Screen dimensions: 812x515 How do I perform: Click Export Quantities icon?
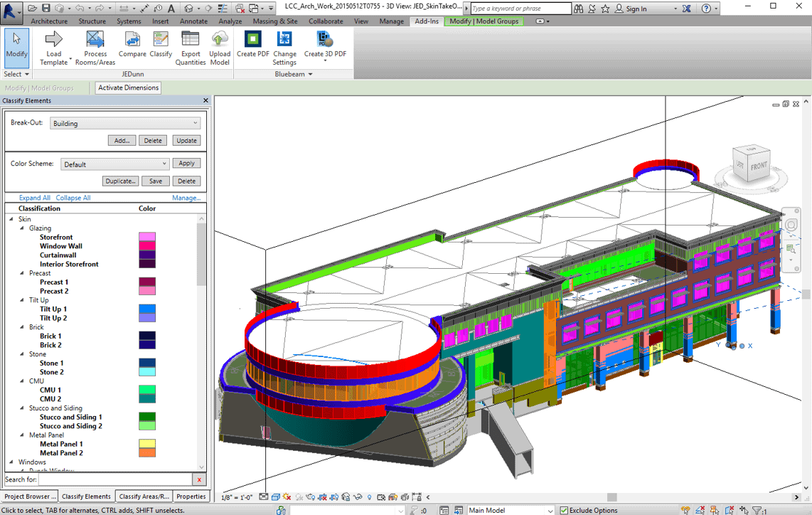(191, 40)
